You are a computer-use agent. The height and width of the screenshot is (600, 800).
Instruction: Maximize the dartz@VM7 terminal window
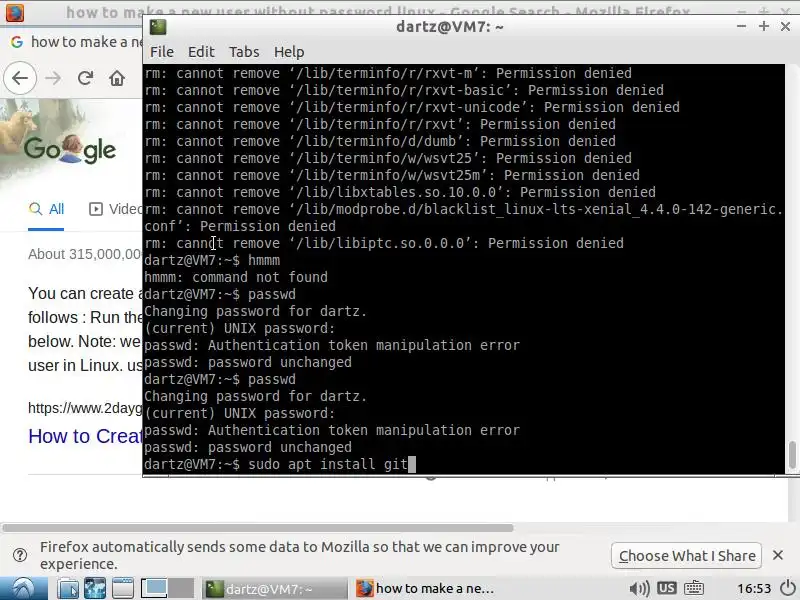[764, 27]
